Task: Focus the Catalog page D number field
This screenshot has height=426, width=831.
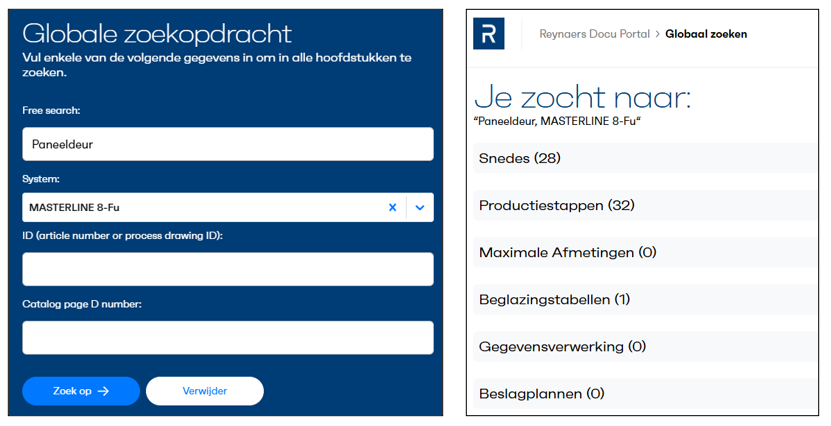Action: point(228,338)
